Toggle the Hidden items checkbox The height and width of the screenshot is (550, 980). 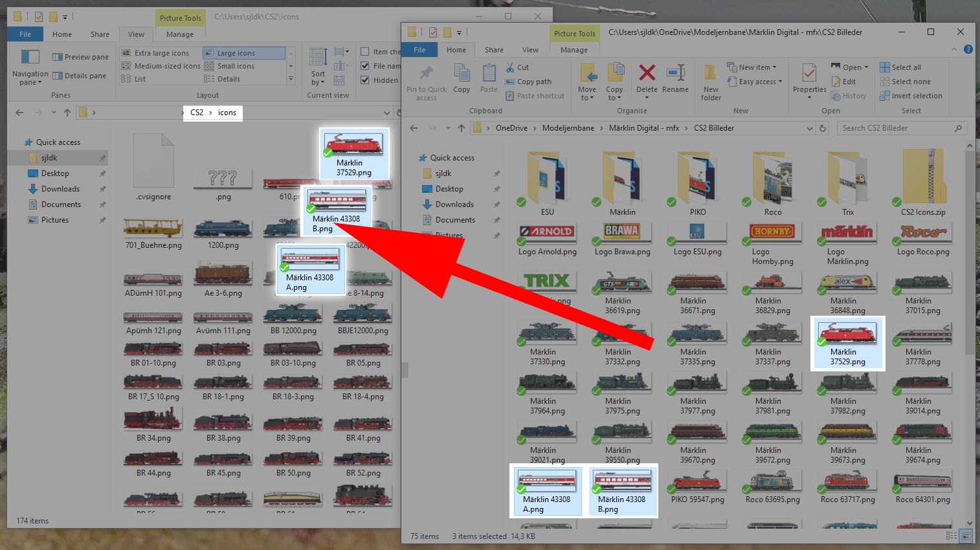tap(365, 80)
